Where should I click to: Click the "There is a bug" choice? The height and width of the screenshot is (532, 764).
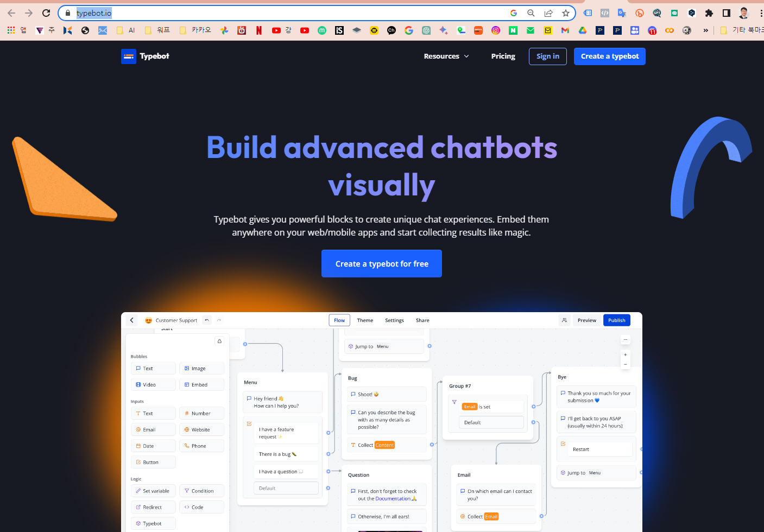[286, 454]
